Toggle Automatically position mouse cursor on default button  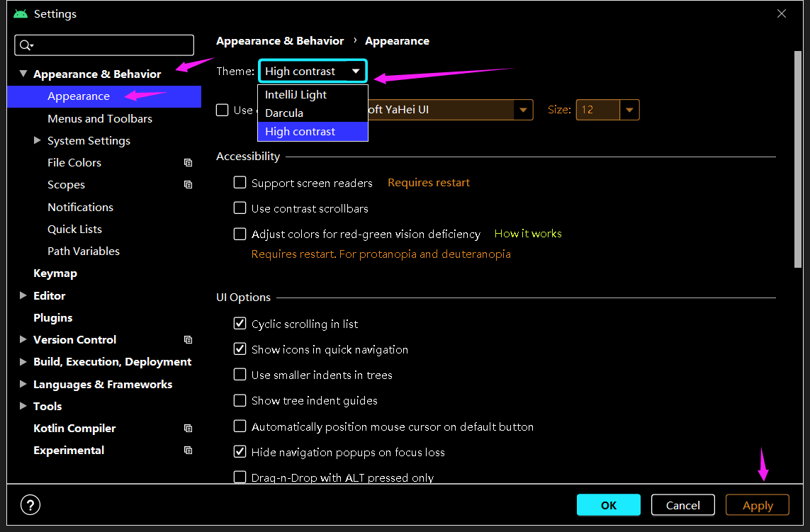click(240, 426)
